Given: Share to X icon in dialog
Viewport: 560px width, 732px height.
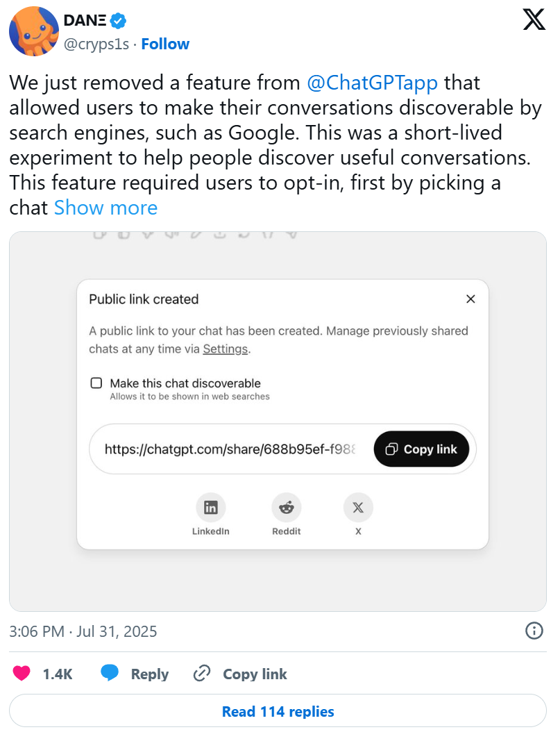Looking at the screenshot, I should click(358, 508).
